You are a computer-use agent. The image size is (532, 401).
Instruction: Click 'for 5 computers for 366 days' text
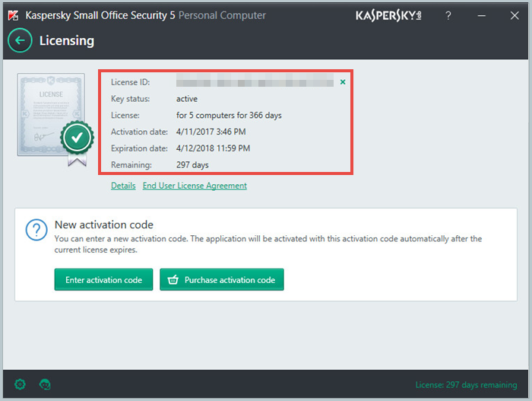[229, 115]
